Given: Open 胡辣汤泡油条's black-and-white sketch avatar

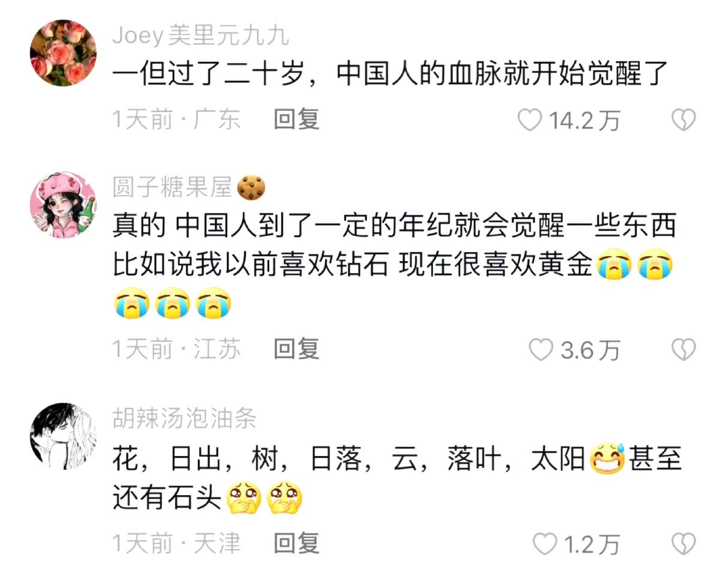Looking at the screenshot, I should (x=63, y=436).
